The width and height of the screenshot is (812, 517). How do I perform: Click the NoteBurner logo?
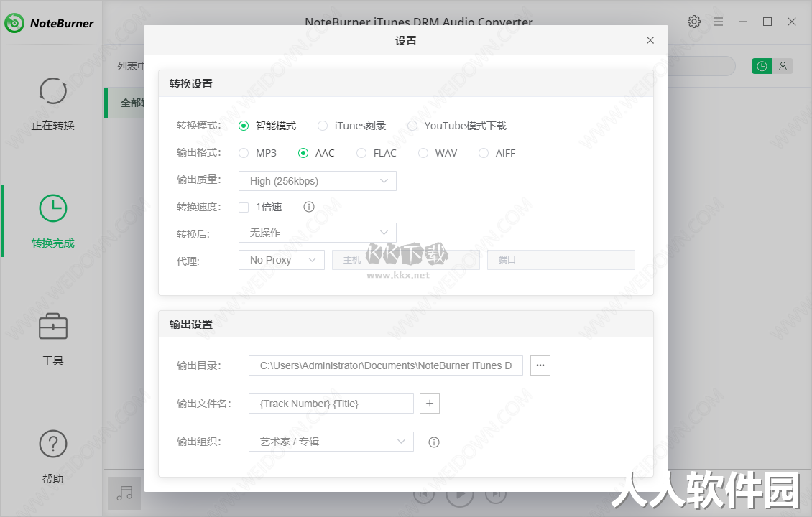49,23
